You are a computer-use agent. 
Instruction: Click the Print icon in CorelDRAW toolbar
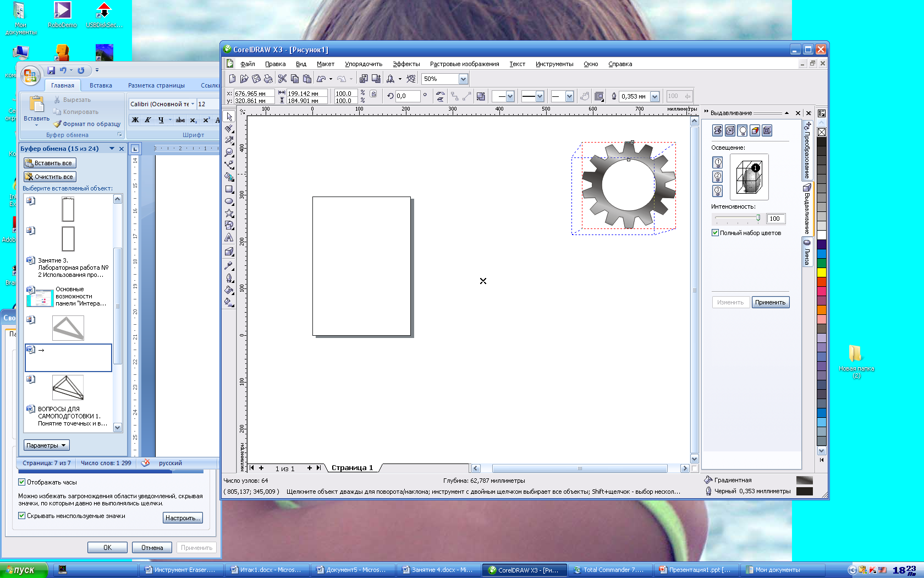point(268,79)
